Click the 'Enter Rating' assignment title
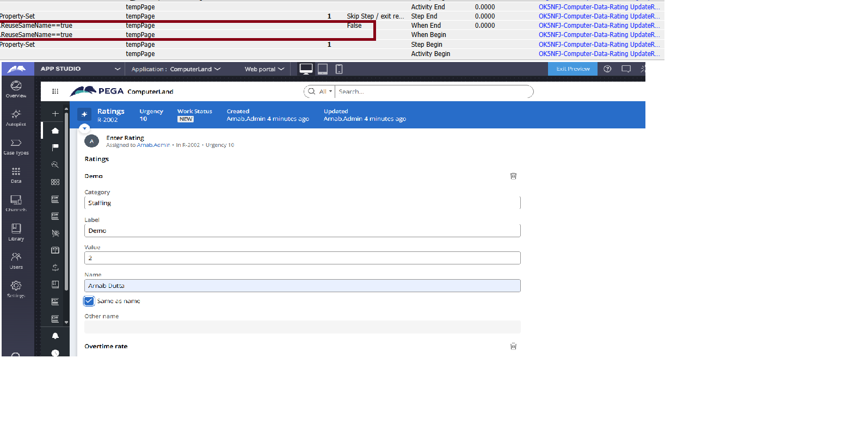The width and height of the screenshot is (868, 444). click(x=125, y=138)
